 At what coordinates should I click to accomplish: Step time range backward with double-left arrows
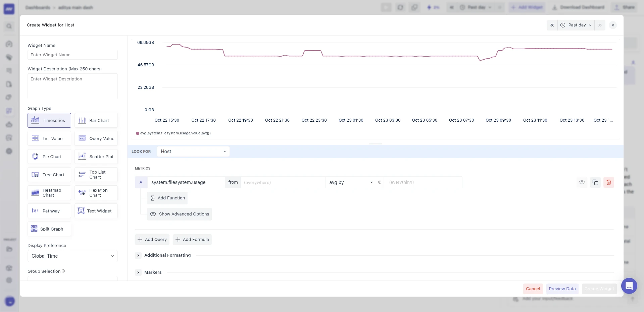tap(552, 25)
